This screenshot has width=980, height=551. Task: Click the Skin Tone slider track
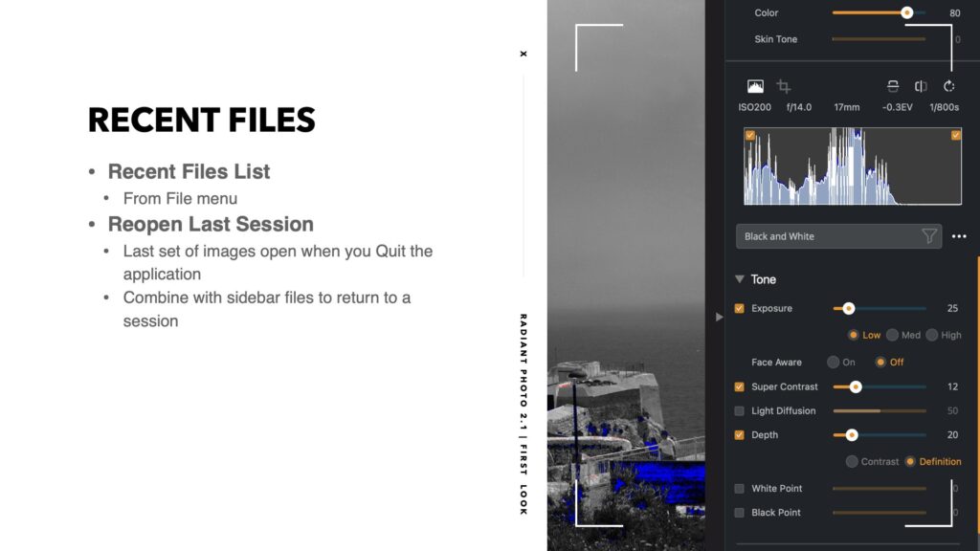(879, 39)
